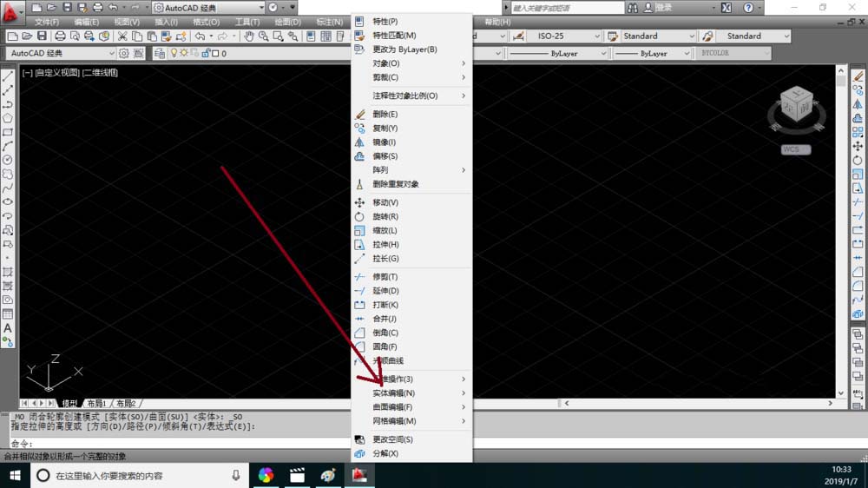Screen dimensions: 868x488
Task: Open the Table tool in Draw toolbar
Action: point(8,314)
